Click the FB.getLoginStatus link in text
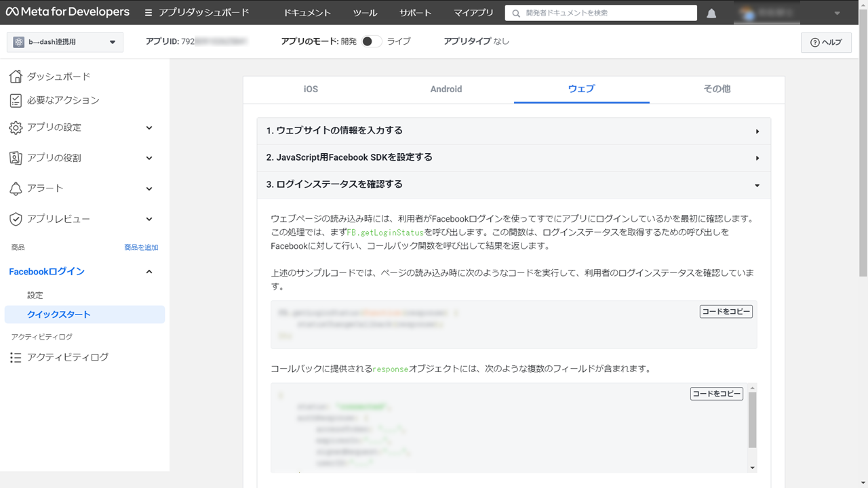Image resolution: width=868 pixels, height=488 pixels. click(385, 232)
